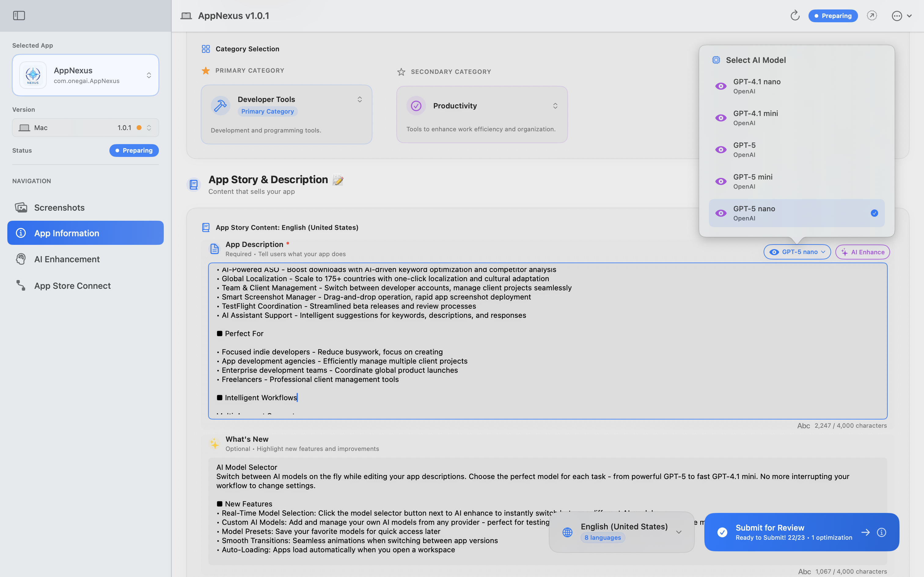Open the ellipsis more-options menu
924x577 pixels.
(897, 16)
